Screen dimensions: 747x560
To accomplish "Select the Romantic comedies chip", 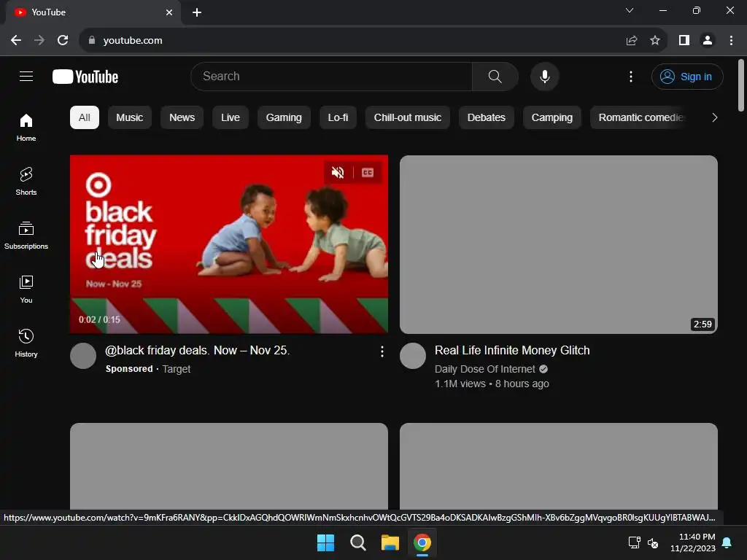I will coord(639,117).
